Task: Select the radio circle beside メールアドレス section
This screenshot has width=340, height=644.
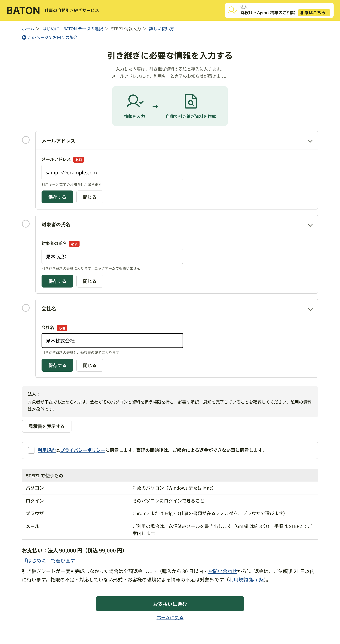Action: click(26, 140)
